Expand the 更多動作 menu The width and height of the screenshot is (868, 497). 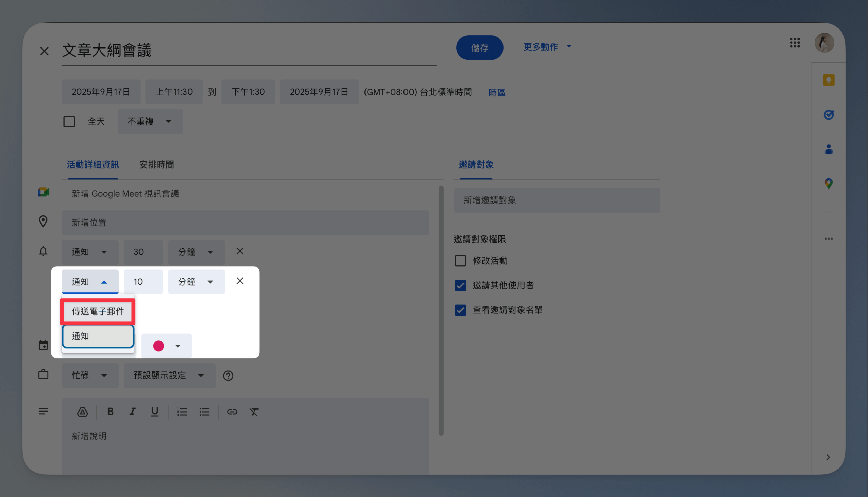[x=547, y=47]
